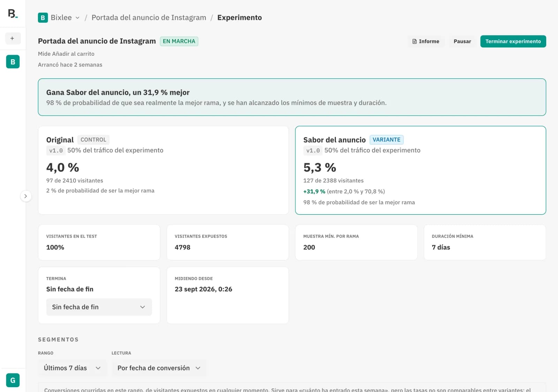Click the 23 sept 2026, 0:26 date
This screenshot has height=392, width=558.
[x=203, y=289]
